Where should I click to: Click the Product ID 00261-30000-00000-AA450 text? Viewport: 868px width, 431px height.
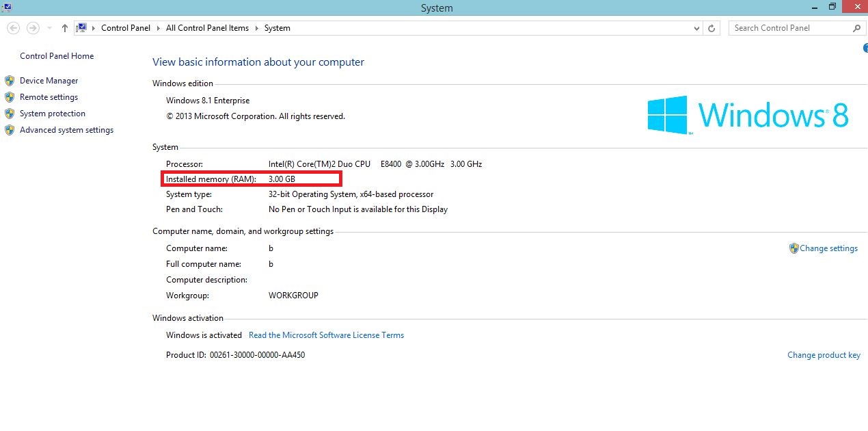pyautogui.click(x=235, y=355)
